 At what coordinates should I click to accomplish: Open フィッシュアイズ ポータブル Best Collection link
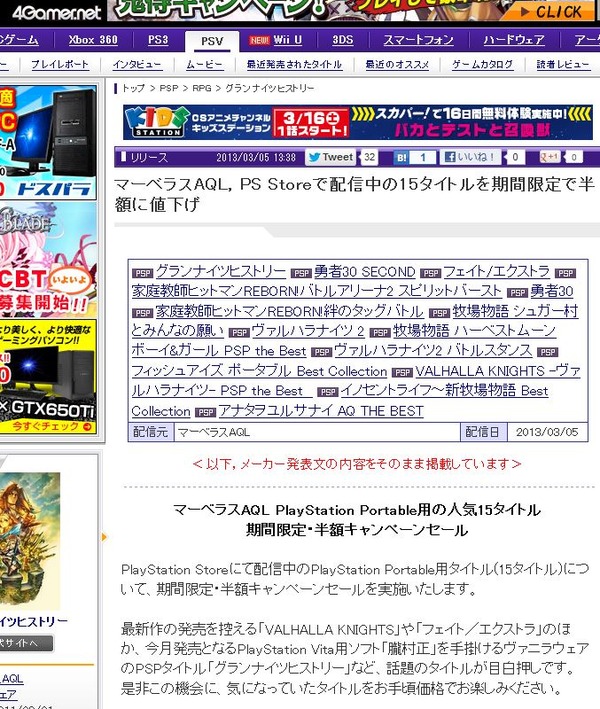click(259, 371)
